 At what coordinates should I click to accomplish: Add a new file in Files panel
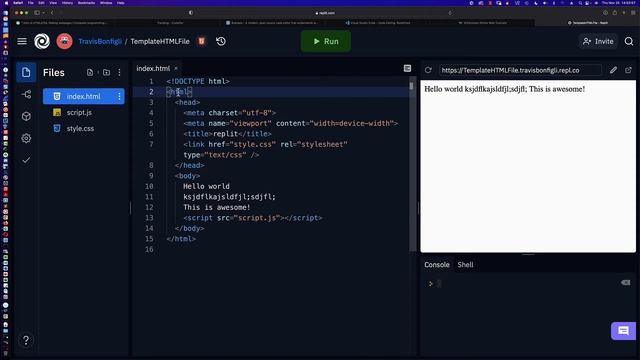(90, 73)
